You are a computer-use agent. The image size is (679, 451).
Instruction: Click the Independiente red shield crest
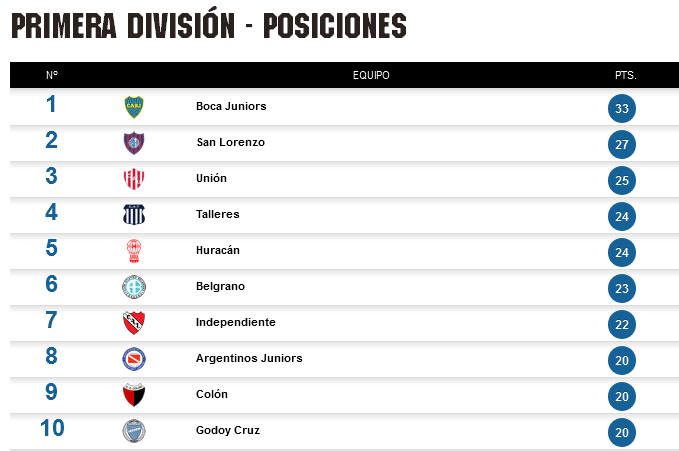134,323
